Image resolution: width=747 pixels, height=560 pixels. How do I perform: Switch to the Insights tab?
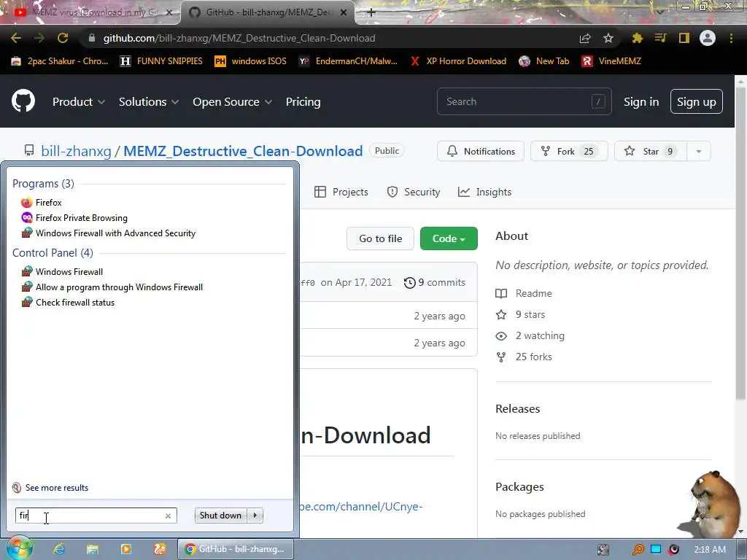pyautogui.click(x=484, y=192)
